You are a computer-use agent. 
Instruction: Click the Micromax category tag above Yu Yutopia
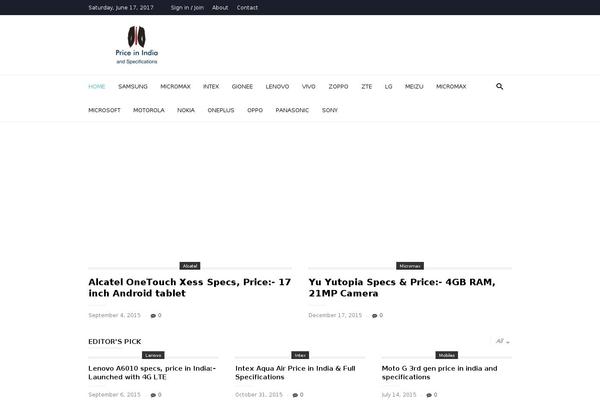click(410, 266)
